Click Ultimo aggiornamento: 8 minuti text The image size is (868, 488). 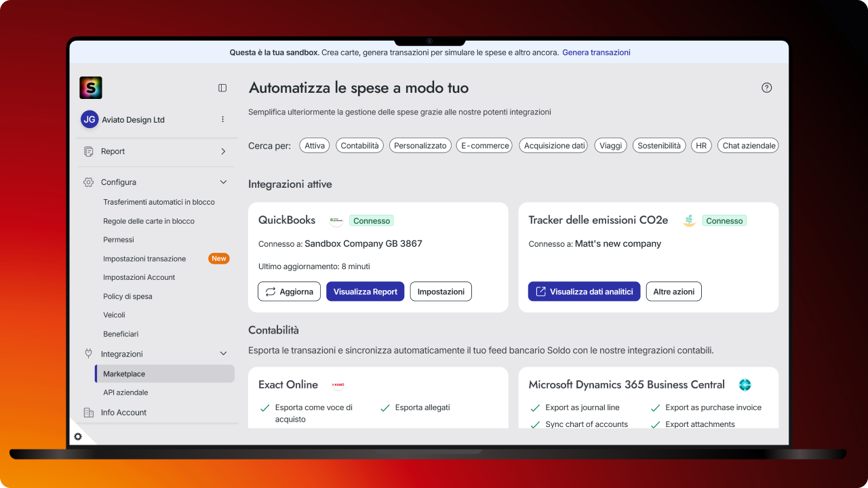(x=314, y=266)
